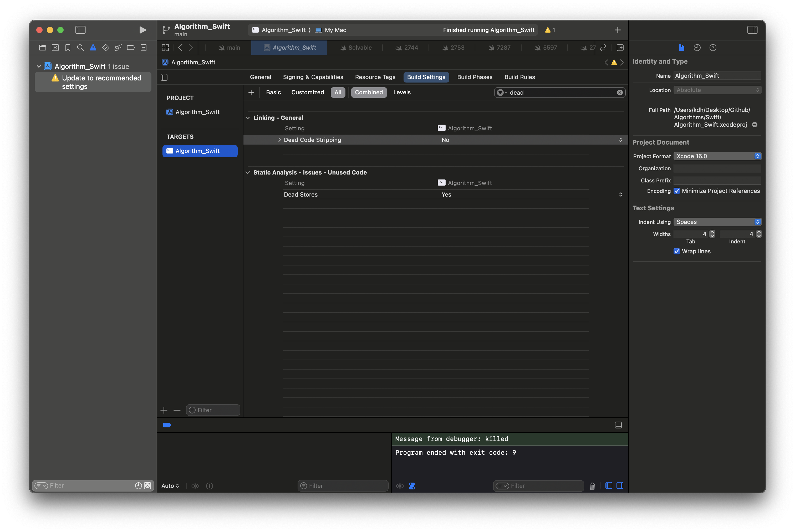Collapse the Linking - General section

click(x=248, y=118)
